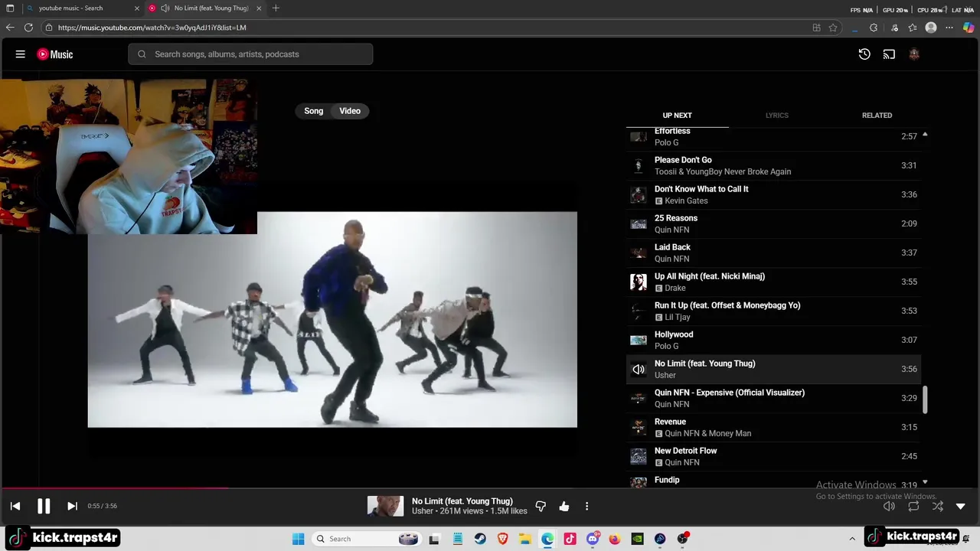Go back in browser
The width and height of the screenshot is (980, 551).
(x=10, y=28)
